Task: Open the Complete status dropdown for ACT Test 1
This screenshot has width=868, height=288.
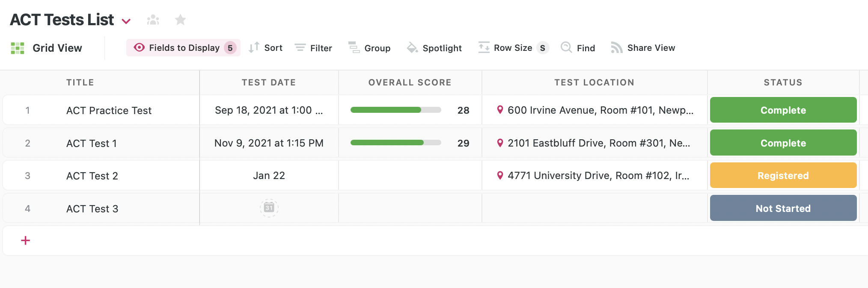Action: point(783,143)
